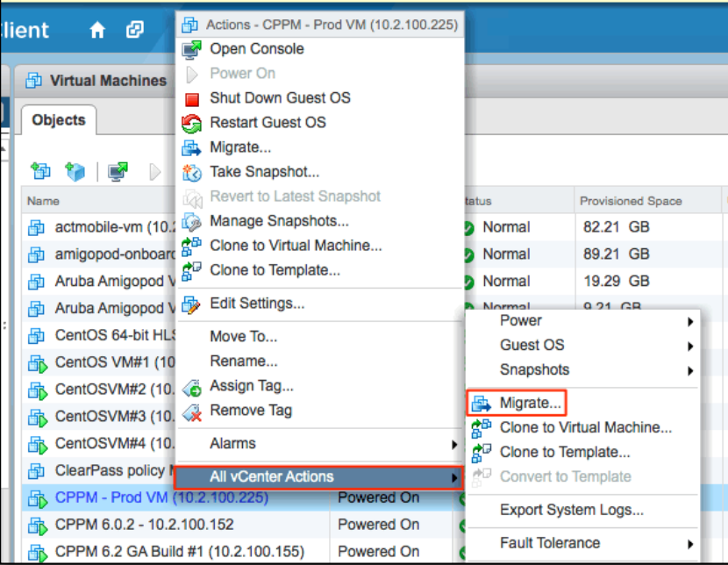Click the Clone to Template icon in main menu
Viewport: 728px width, 565px height.
point(191,271)
